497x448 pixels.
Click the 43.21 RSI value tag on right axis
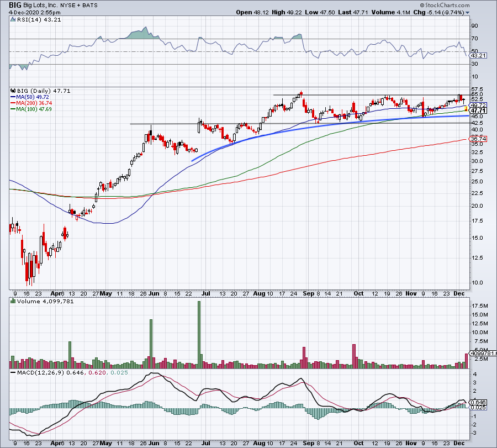pos(478,55)
